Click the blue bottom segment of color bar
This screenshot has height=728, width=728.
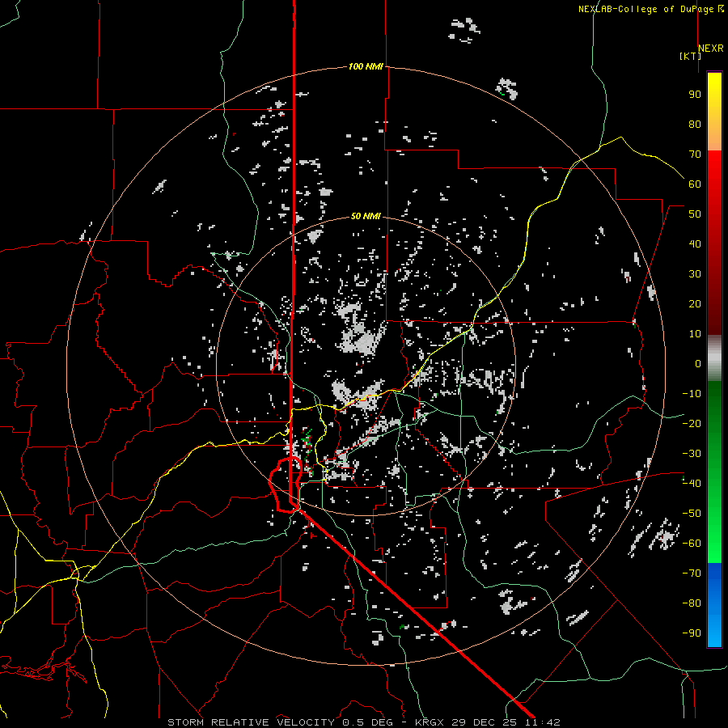pos(714,605)
